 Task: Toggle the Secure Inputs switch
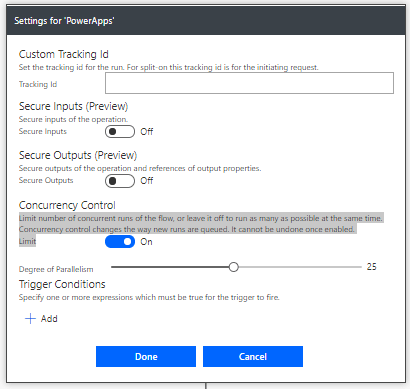[x=120, y=132]
